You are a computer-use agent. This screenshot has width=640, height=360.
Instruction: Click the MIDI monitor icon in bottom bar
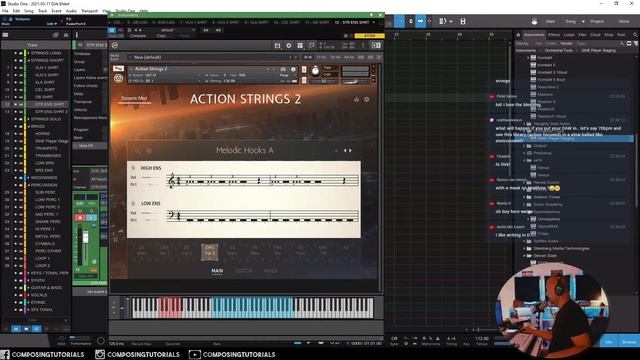point(61,339)
